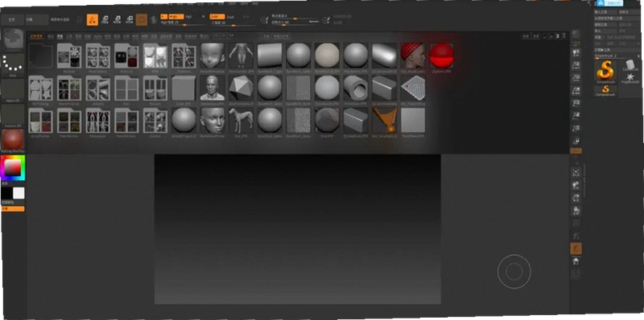
Task: Toggle the Zadd sculpt mode button
Action: coord(217,17)
